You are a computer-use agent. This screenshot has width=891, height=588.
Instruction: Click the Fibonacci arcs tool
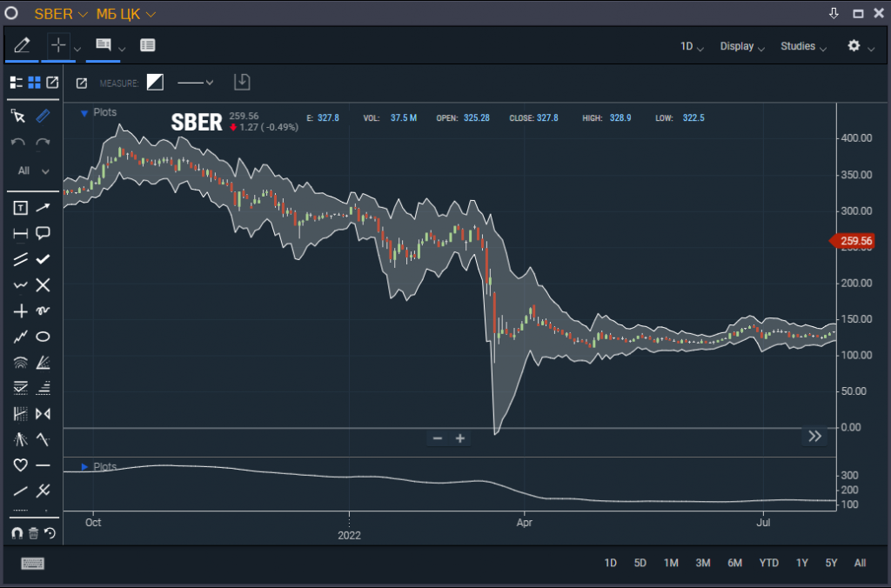pos(21,363)
